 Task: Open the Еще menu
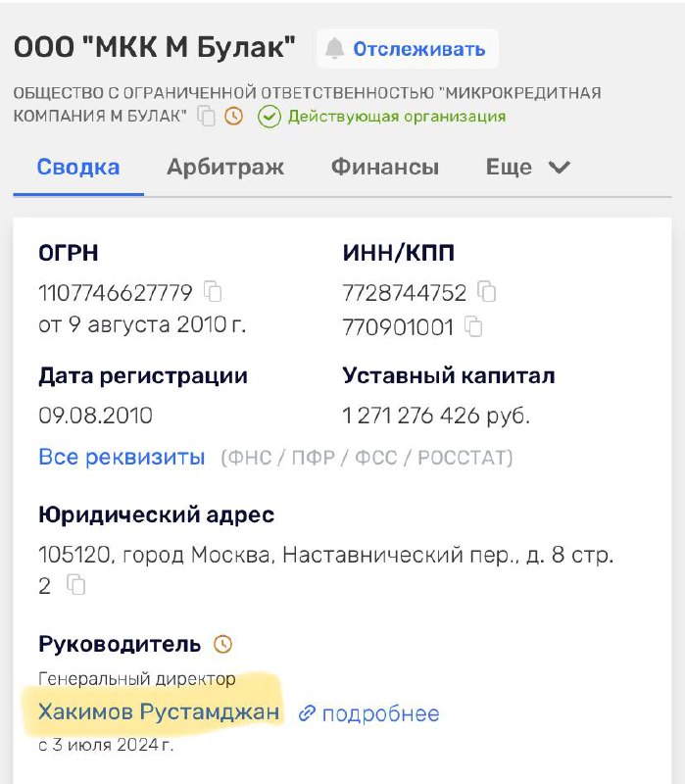pyautogui.click(x=528, y=167)
